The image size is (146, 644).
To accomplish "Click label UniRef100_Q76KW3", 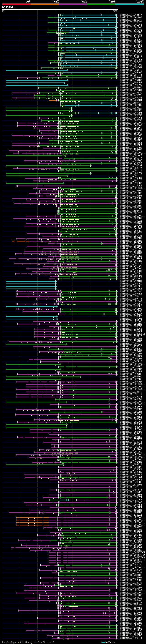I will click(x=131, y=148).
